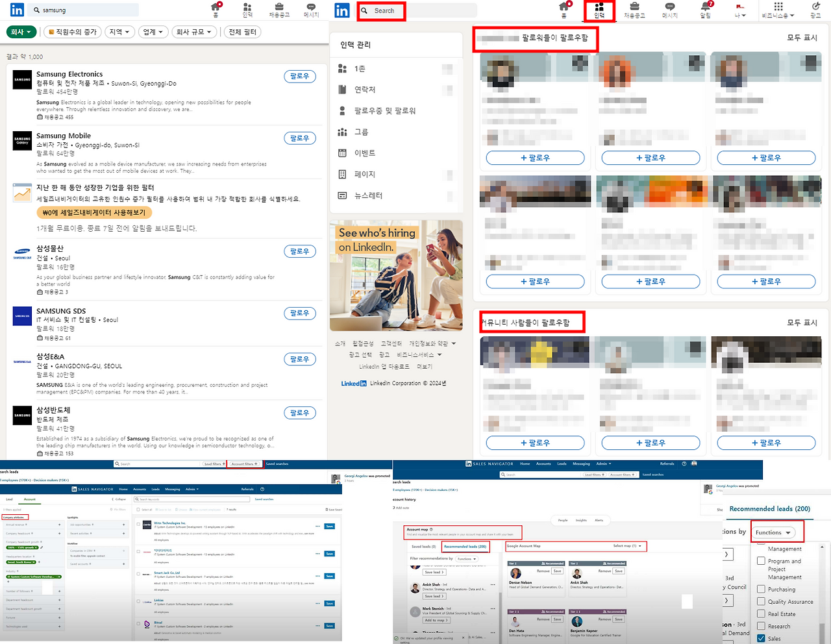This screenshot has width=831, height=644.
Task: Expand 개인정보와 약관 in the footer
Action: click(432, 343)
